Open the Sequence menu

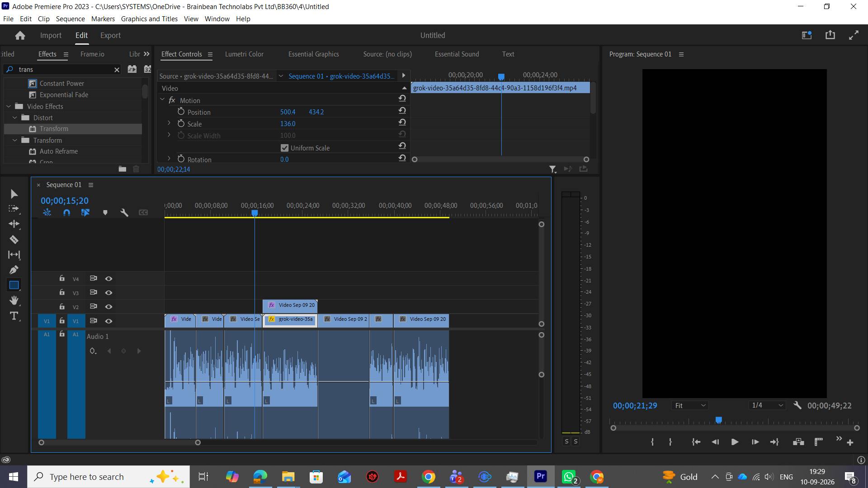[x=70, y=19]
